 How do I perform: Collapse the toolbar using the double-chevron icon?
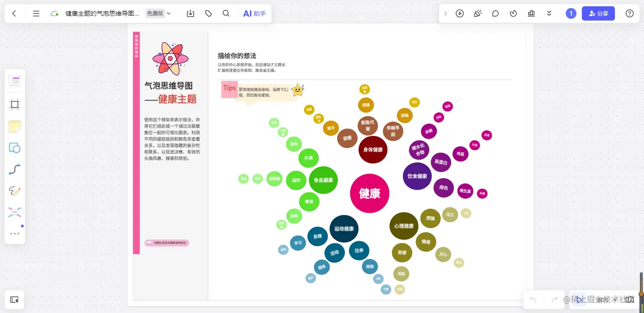pyautogui.click(x=549, y=13)
